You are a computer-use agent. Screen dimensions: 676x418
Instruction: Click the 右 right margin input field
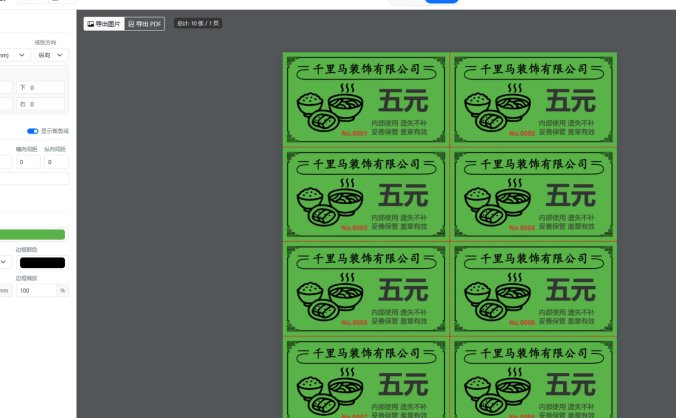pos(41,104)
